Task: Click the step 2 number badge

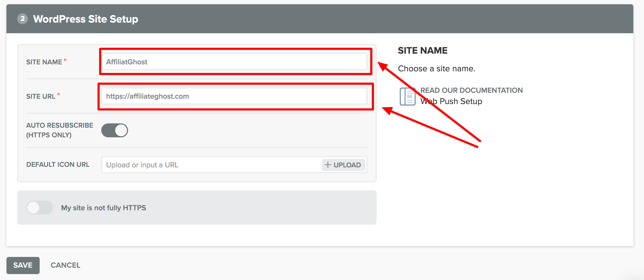Action: pos(23,19)
